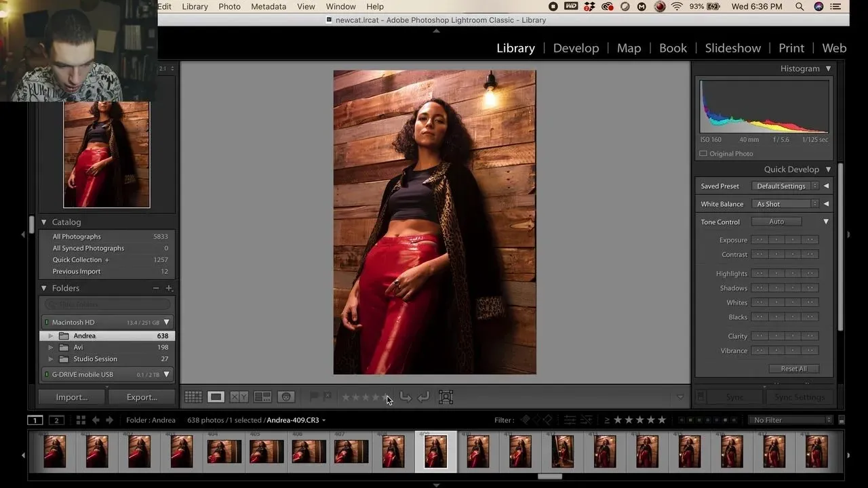Open Compare view (XY) icon
Image resolution: width=868 pixels, height=488 pixels.
click(239, 397)
